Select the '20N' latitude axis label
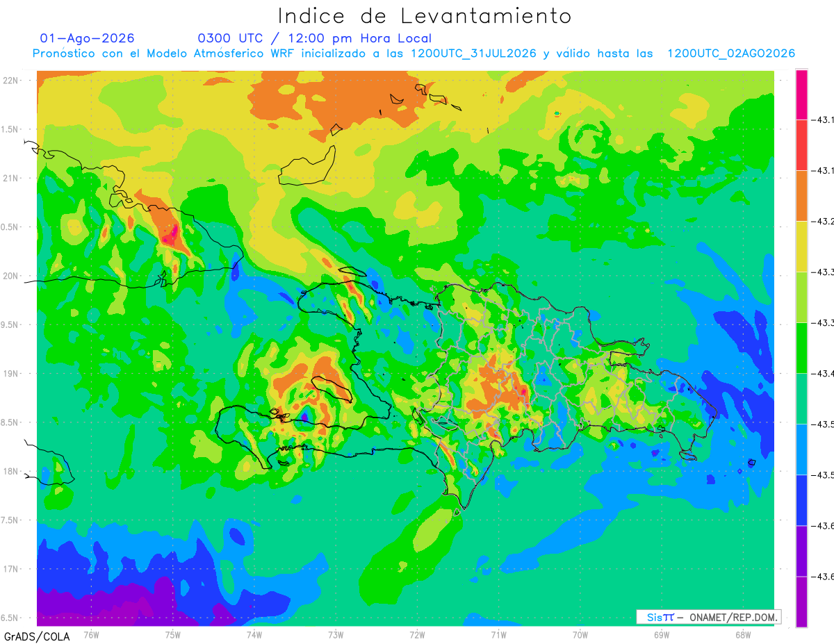This screenshot has height=644, width=834. (x=11, y=276)
